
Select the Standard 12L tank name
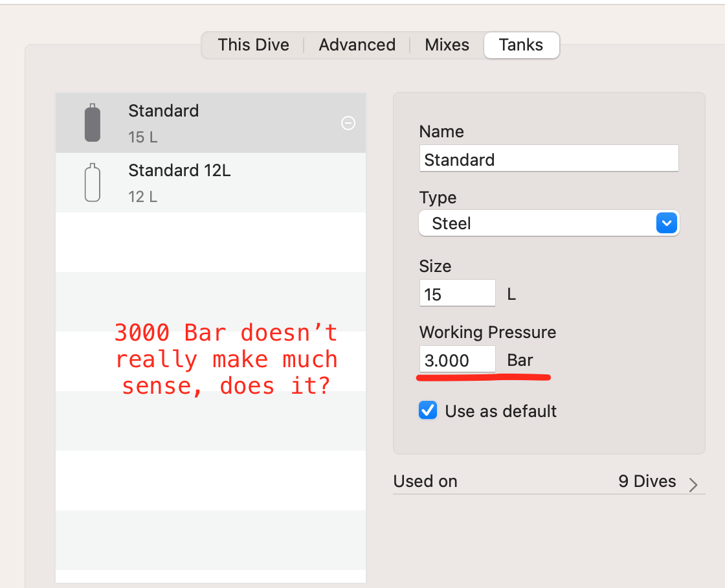179,170
